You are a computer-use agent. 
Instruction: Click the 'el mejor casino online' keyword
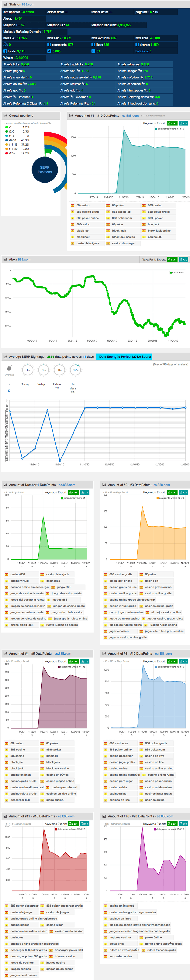(166, 612)
